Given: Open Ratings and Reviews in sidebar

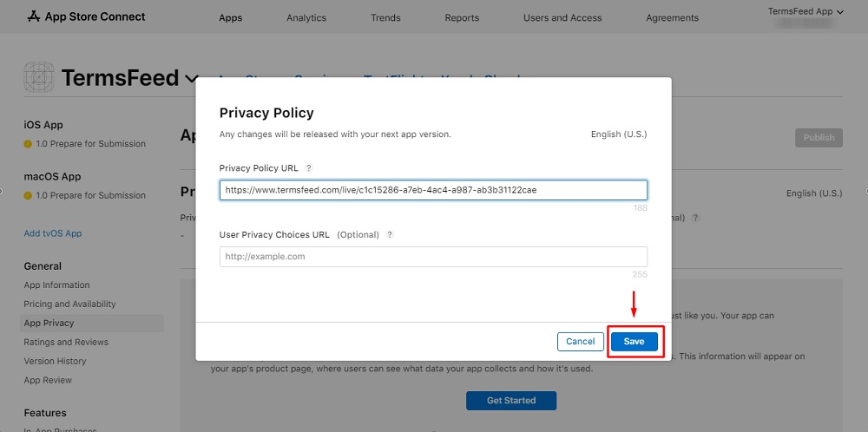Looking at the screenshot, I should [66, 343].
